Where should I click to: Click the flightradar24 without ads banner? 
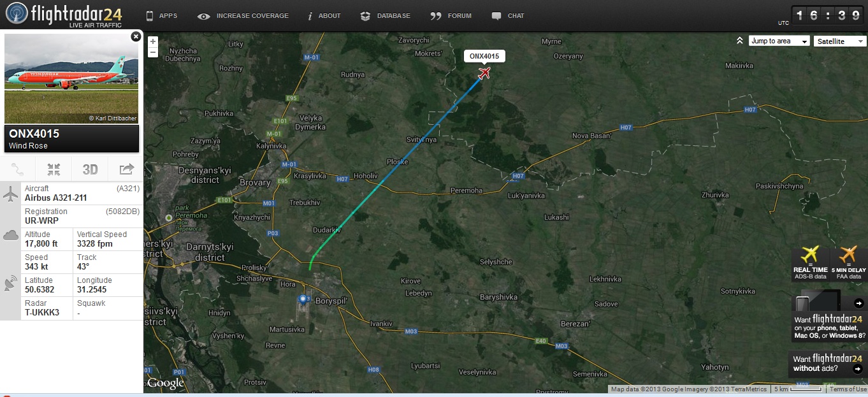pyautogui.click(x=827, y=365)
